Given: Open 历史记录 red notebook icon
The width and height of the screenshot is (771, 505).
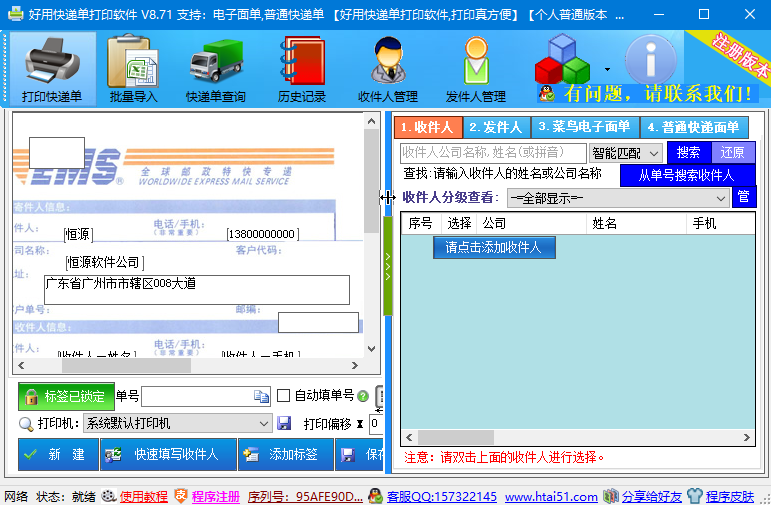Looking at the screenshot, I should [x=301, y=69].
